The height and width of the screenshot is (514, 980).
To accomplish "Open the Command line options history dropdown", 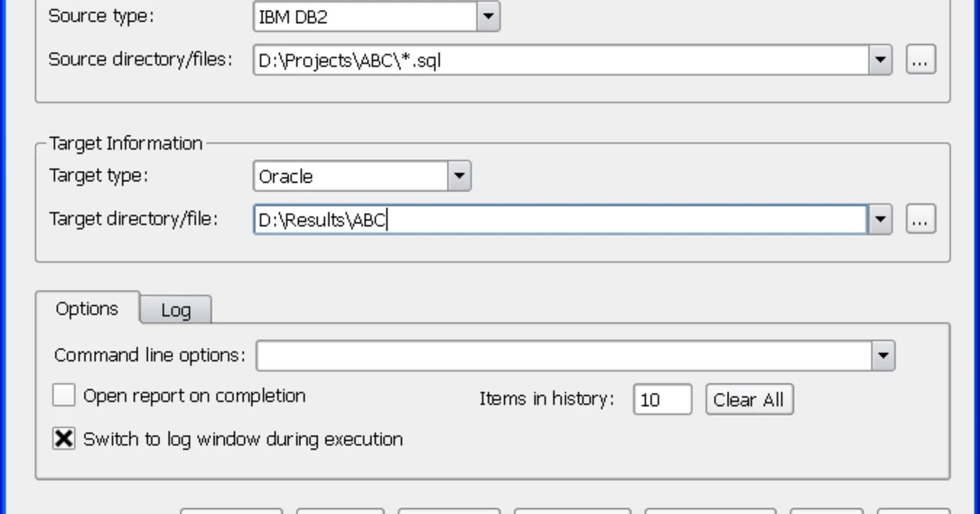I will click(x=882, y=355).
